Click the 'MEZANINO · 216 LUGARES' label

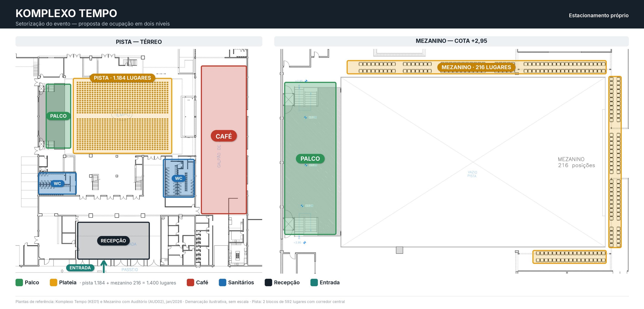pyautogui.click(x=476, y=67)
